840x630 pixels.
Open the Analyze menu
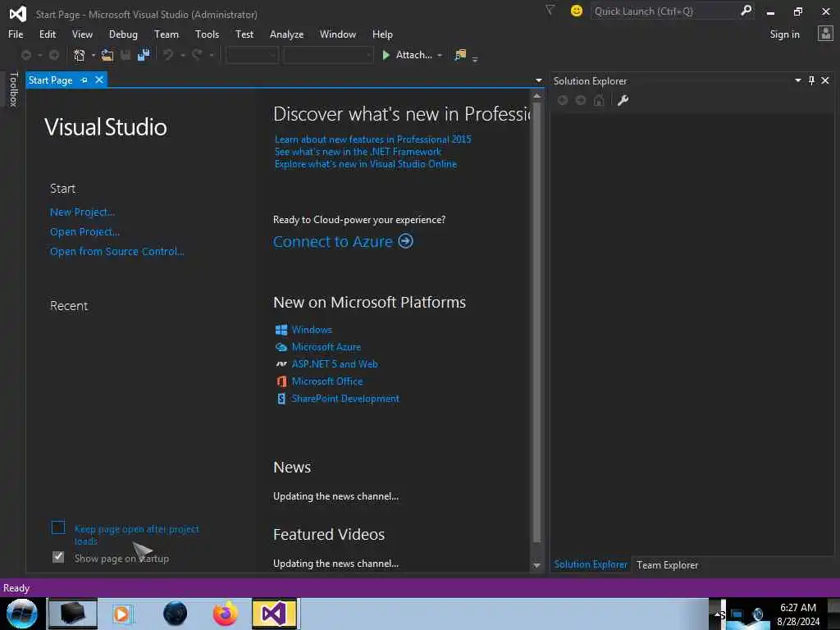[x=286, y=34]
